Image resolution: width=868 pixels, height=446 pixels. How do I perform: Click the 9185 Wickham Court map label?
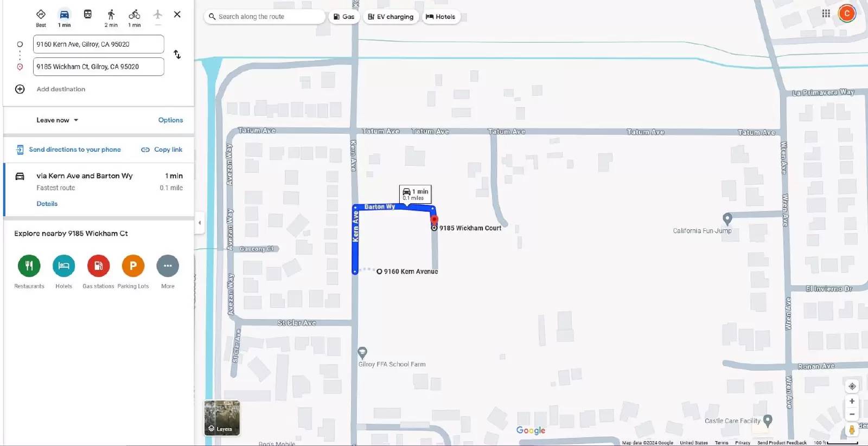pos(470,228)
